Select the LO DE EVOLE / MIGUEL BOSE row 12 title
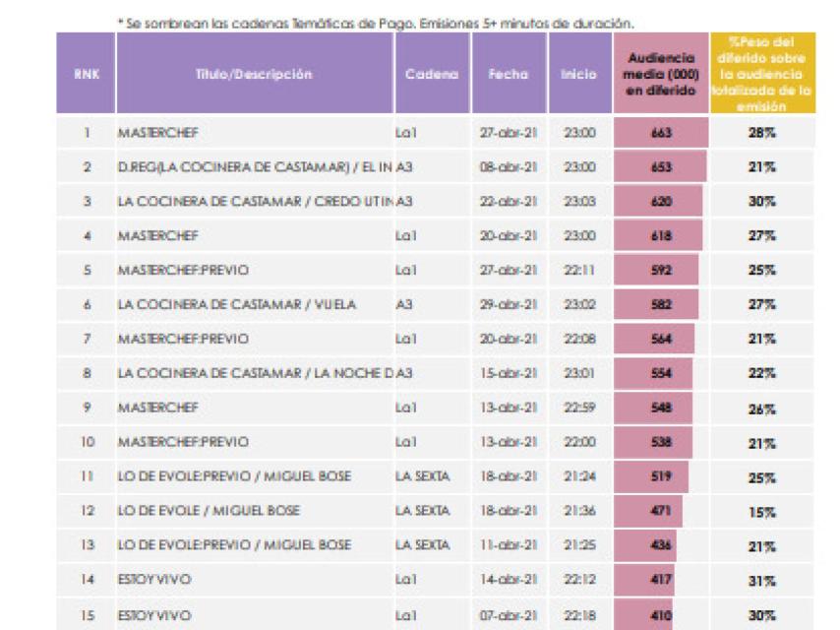Viewport: 840px width, 630px height. [x=209, y=511]
